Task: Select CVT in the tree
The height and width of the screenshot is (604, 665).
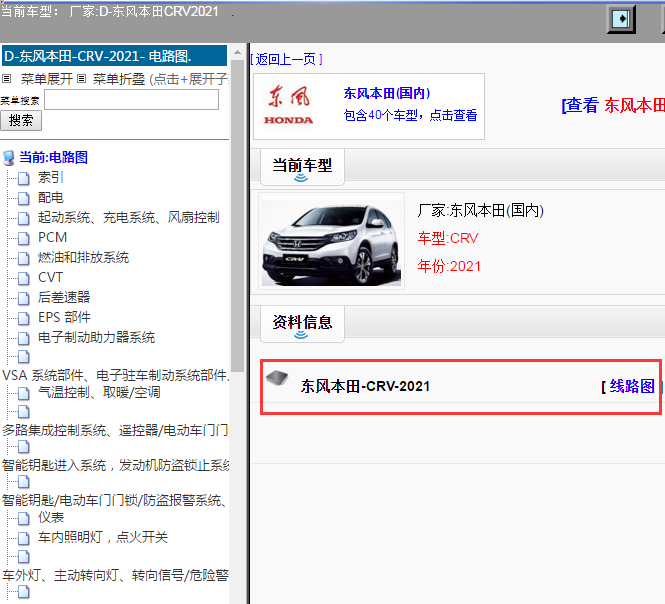Action: (x=50, y=277)
